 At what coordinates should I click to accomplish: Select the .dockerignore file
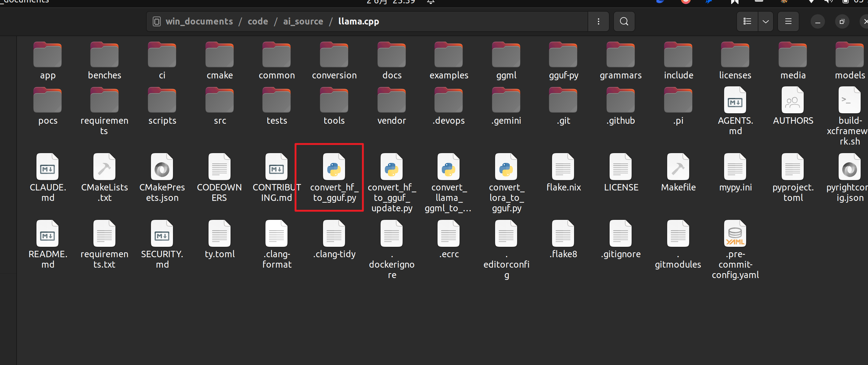(392, 250)
